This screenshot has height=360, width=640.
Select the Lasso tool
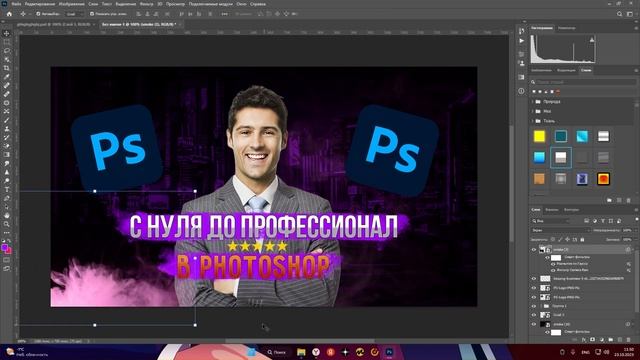(x=7, y=51)
